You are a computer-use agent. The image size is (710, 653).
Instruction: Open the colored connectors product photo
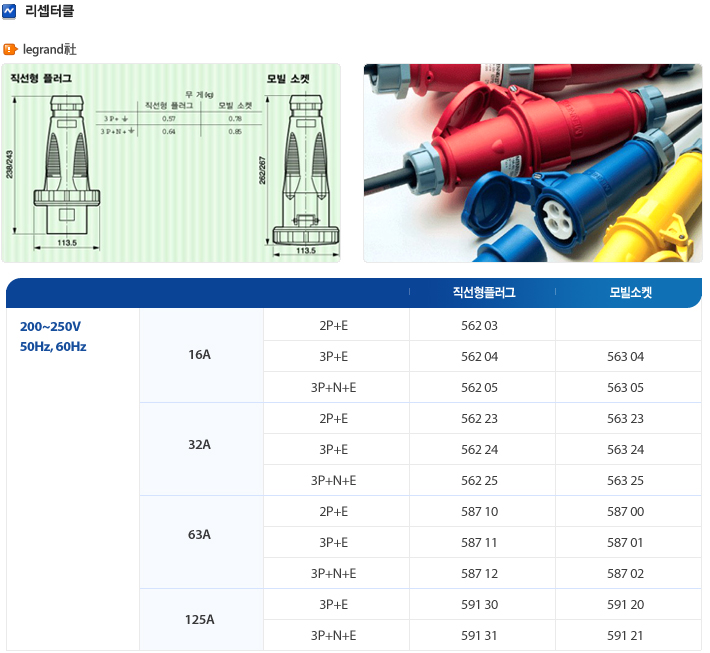(x=532, y=163)
